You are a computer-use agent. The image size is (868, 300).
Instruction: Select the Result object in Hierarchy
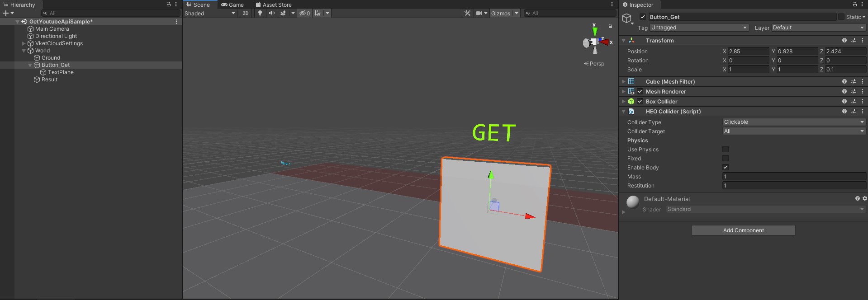click(x=49, y=80)
